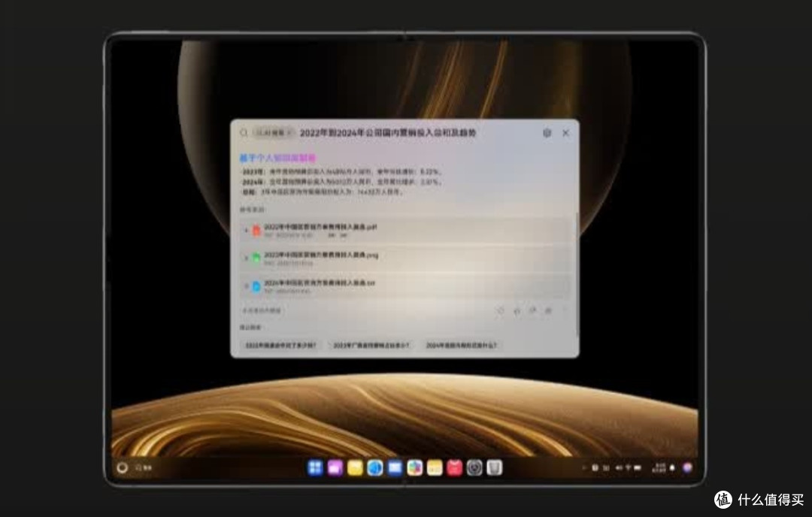Open the multicolor gallery icon in dock
812x517 pixels.
pyautogui.click(x=415, y=467)
